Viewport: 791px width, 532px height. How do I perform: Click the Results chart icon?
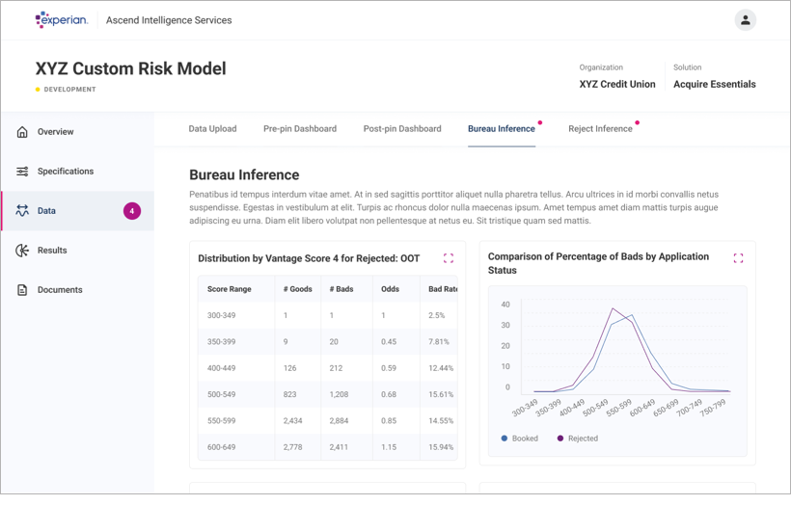pyautogui.click(x=22, y=251)
